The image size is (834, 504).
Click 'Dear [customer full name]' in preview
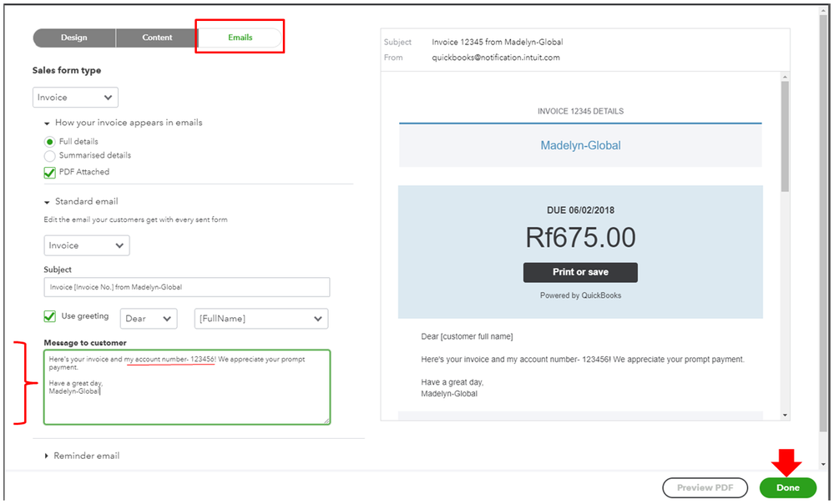pyautogui.click(x=467, y=337)
